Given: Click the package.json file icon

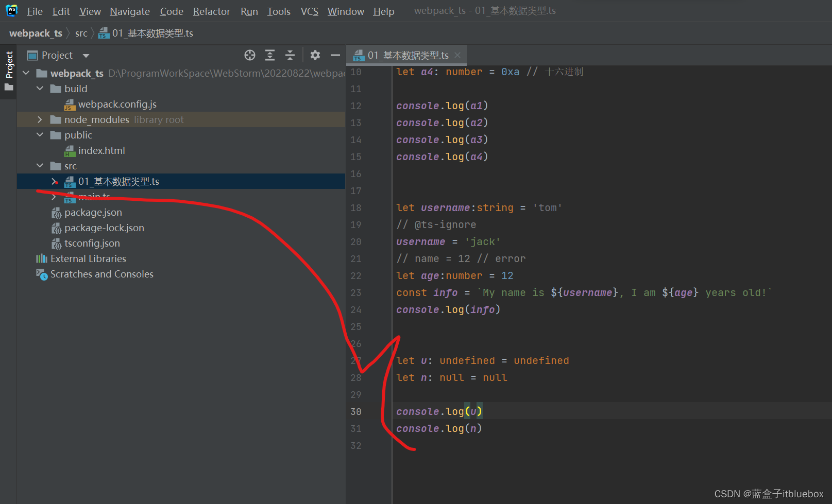Looking at the screenshot, I should pyautogui.click(x=56, y=213).
